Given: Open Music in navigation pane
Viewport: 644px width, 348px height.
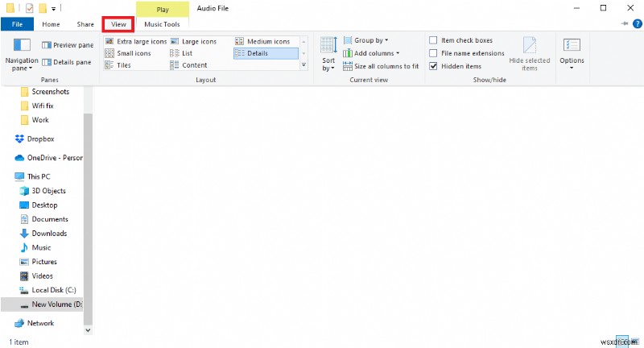Looking at the screenshot, I should point(35,247).
